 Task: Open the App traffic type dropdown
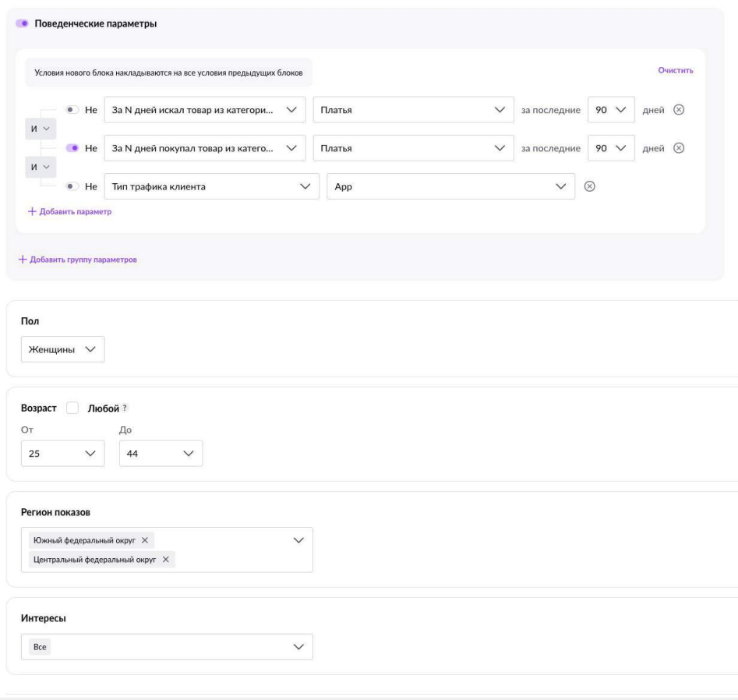tap(450, 186)
